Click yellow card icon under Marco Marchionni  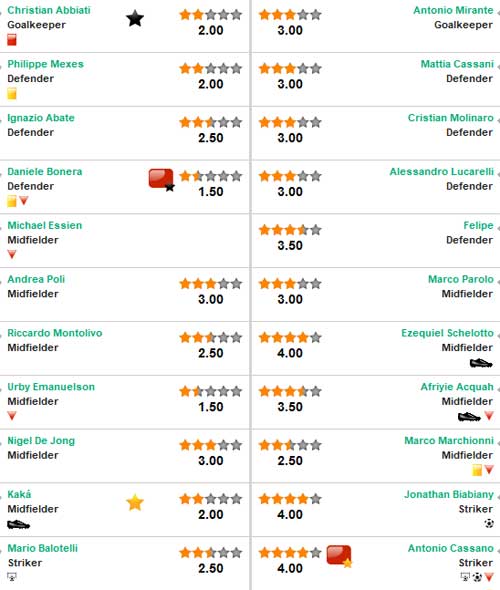[x=477, y=470]
